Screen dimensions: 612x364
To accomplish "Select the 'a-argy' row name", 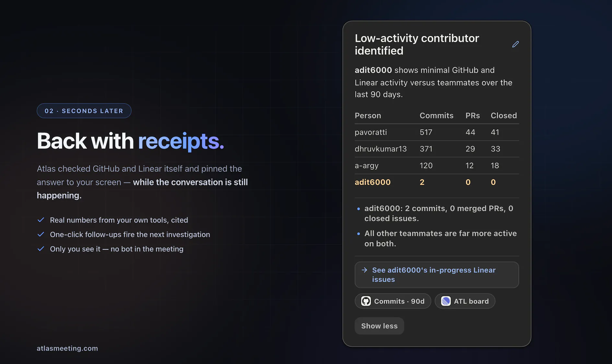I will pos(367,166).
